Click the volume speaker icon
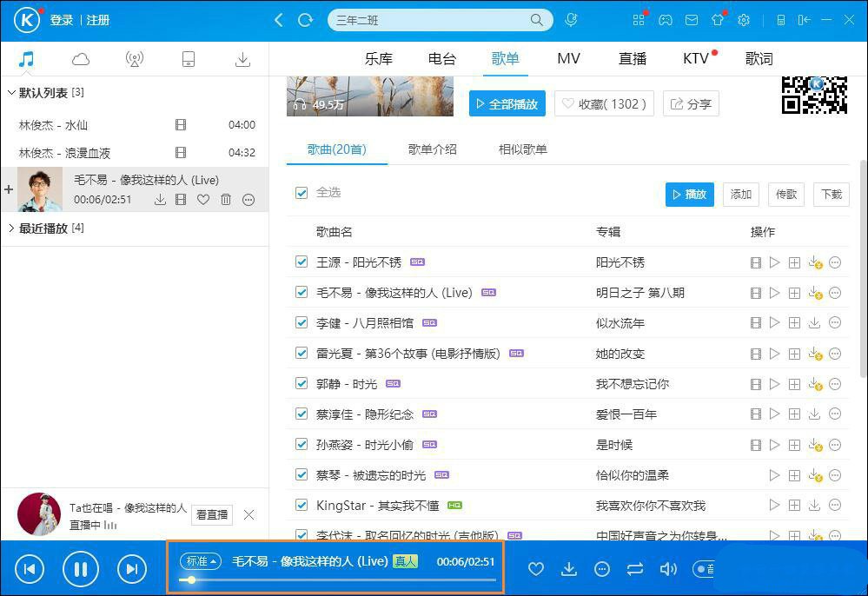 pyautogui.click(x=667, y=569)
